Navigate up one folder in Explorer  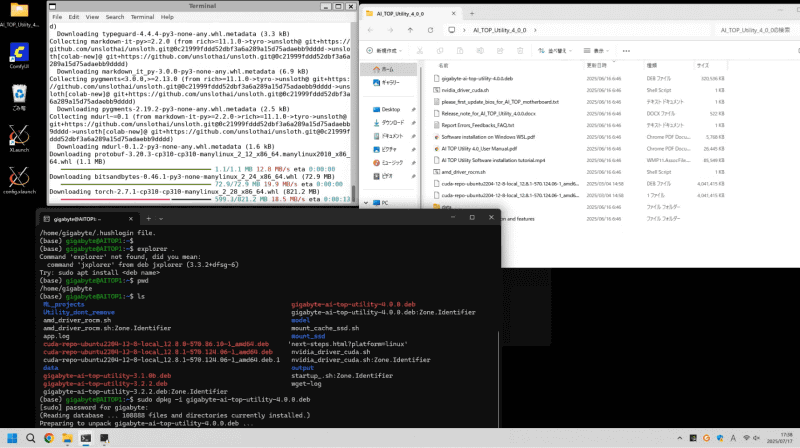tap(410, 30)
